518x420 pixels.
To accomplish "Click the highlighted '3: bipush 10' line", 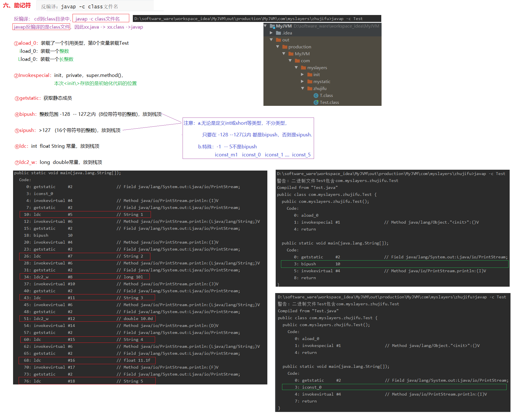I will point(394,264).
